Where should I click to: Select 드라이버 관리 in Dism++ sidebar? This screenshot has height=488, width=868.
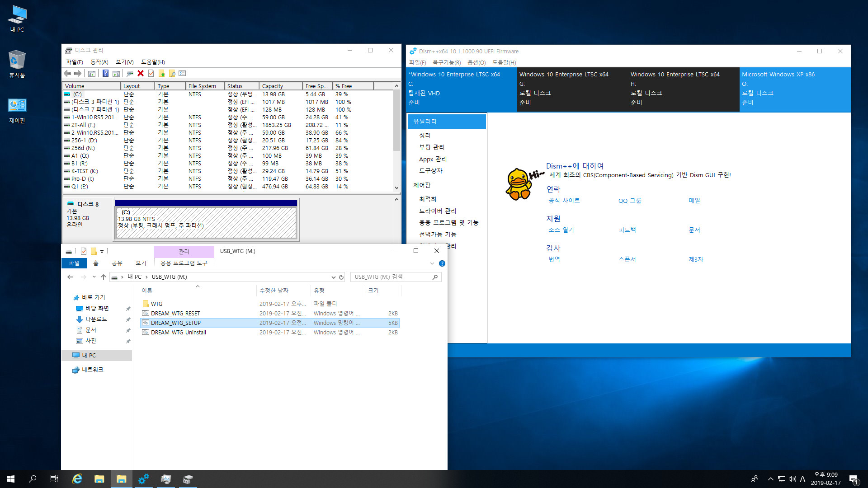438,211
